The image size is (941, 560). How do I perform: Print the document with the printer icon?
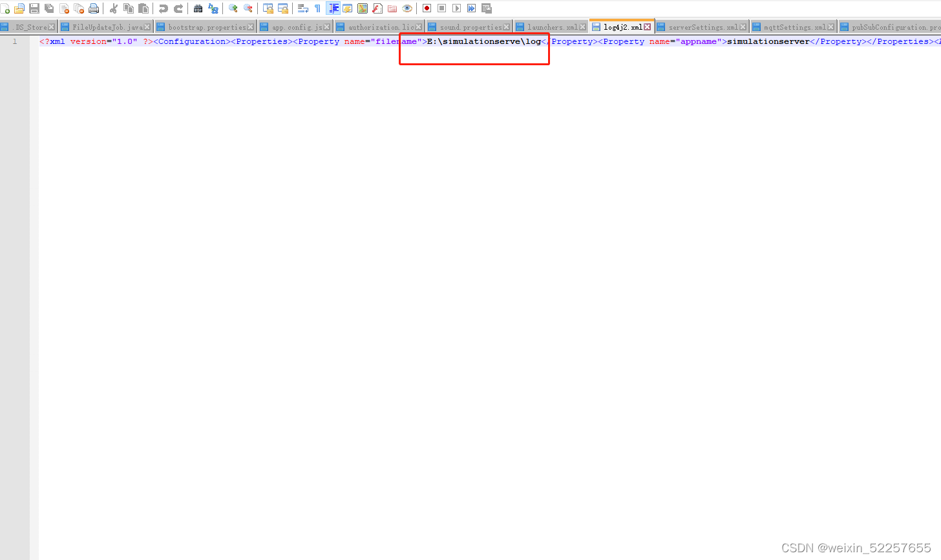point(94,8)
